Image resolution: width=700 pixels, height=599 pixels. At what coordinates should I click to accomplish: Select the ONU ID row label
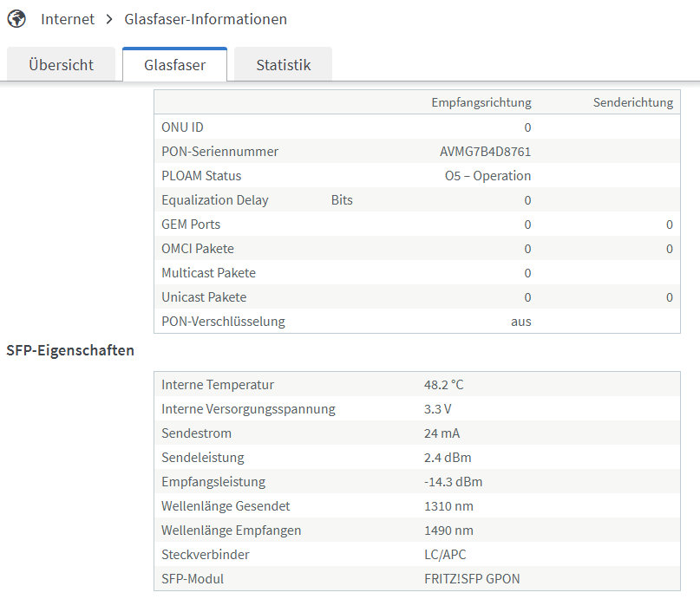point(182,127)
